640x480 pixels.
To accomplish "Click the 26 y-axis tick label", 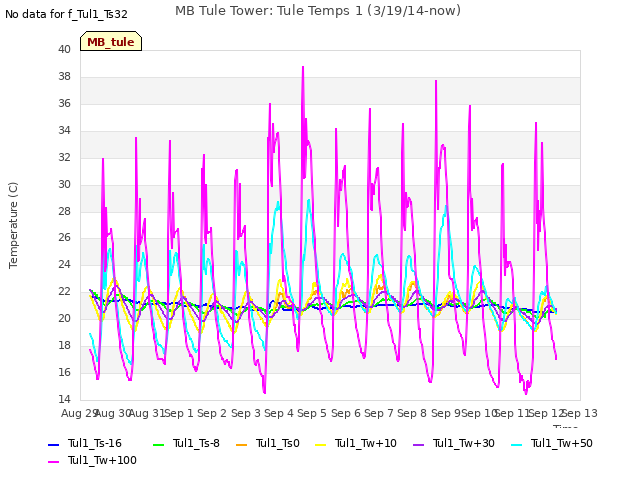I will [x=64, y=237].
